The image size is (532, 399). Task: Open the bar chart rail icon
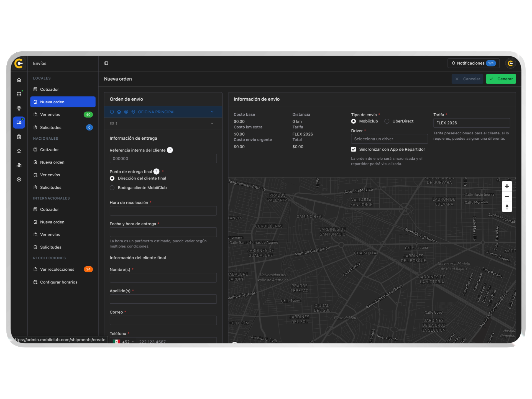pos(19,165)
